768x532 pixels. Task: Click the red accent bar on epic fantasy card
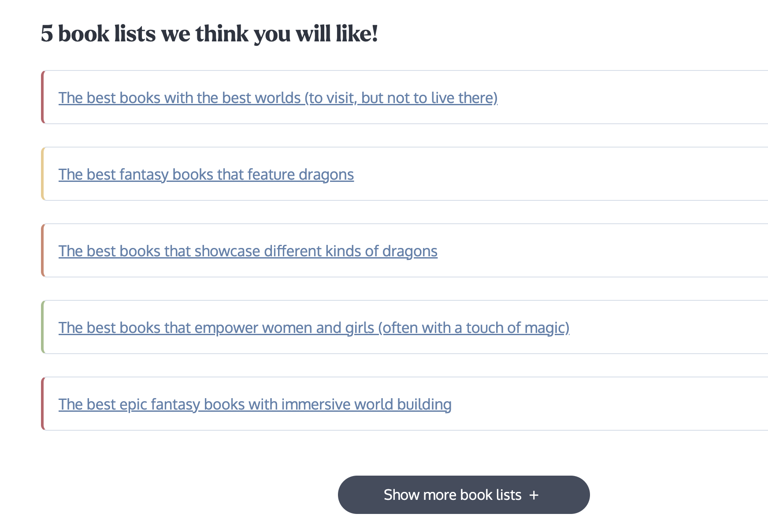pos(43,403)
